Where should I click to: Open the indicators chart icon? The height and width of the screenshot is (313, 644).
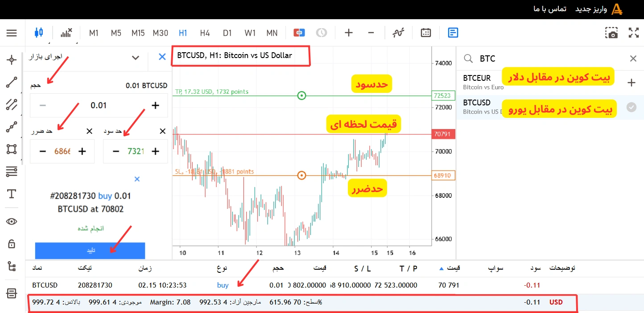(66, 33)
